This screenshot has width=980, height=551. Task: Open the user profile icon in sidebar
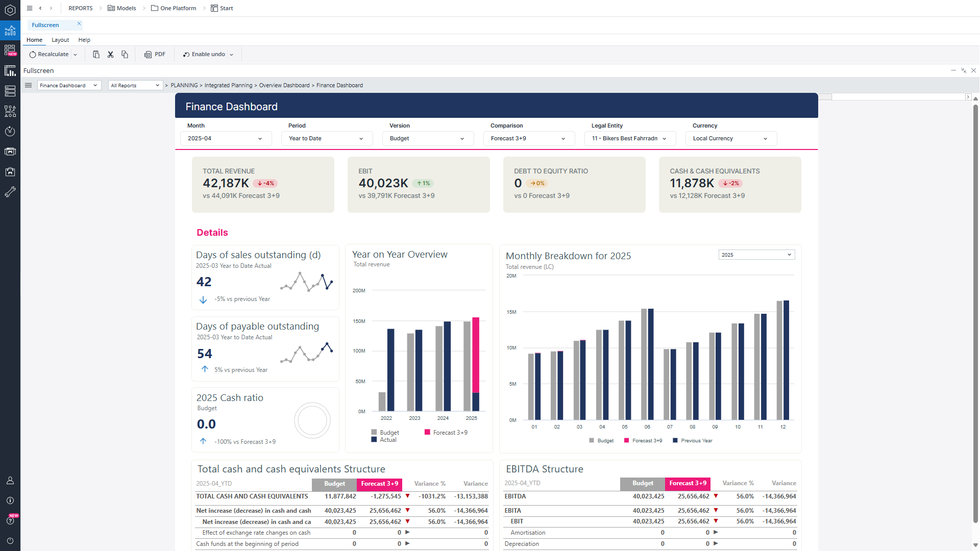tap(10, 481)
